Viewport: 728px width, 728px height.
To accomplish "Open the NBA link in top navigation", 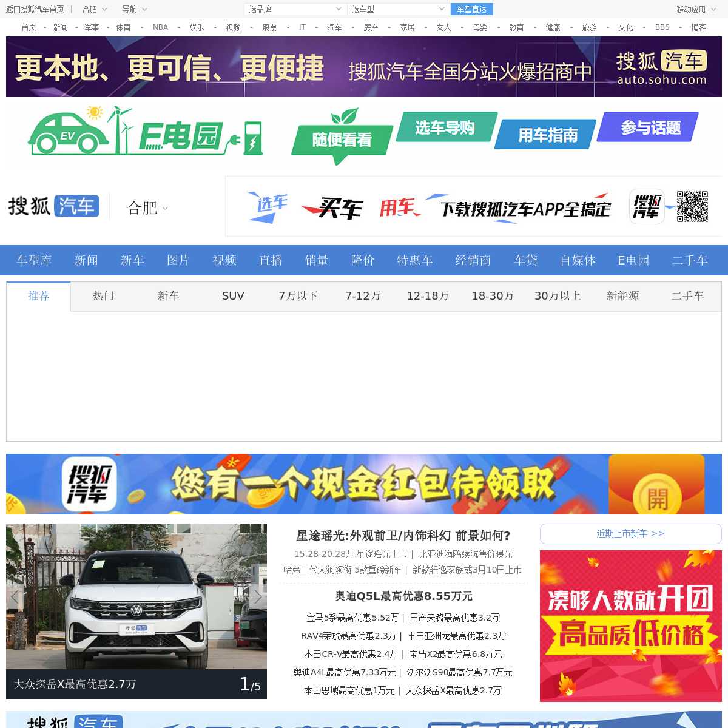I will 160,27.
